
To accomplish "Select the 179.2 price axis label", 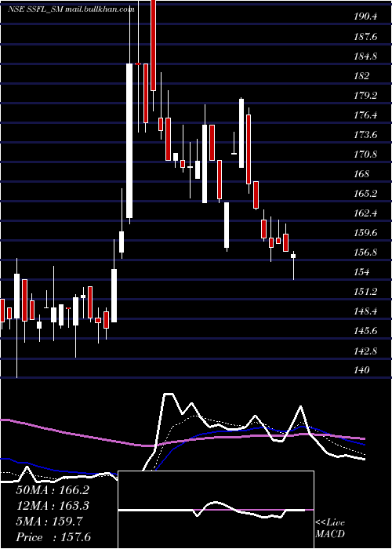I will (x=365, y=95).
